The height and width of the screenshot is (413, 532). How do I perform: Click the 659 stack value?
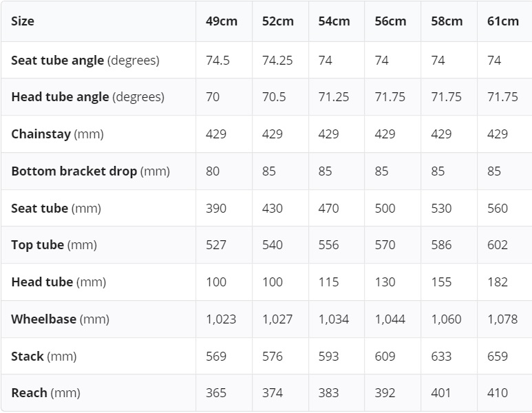(x=498, y=357)
